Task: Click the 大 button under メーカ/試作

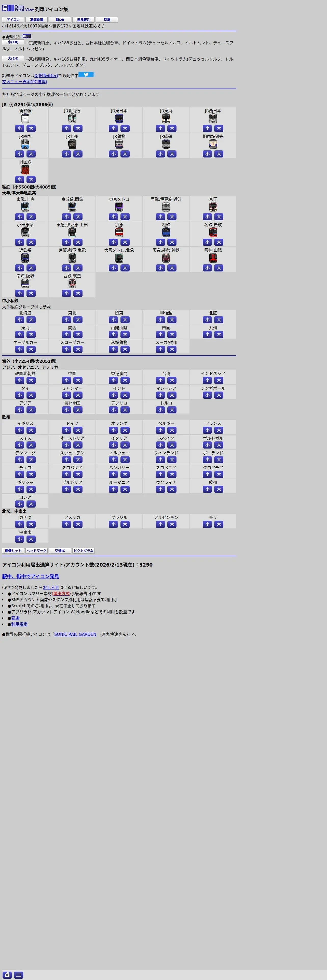Action: [172, 349]
